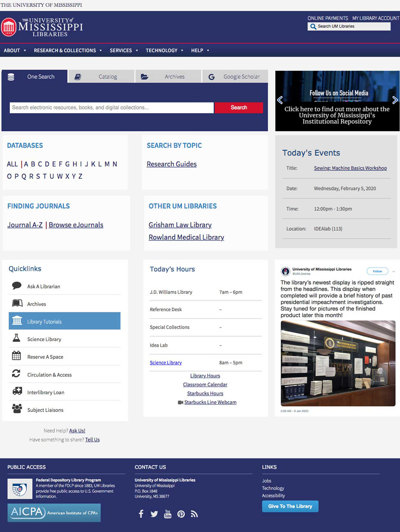This screenshot has height=532, width=400.
Task: Click the Pinterest footer icon
Action: (181, 514)
